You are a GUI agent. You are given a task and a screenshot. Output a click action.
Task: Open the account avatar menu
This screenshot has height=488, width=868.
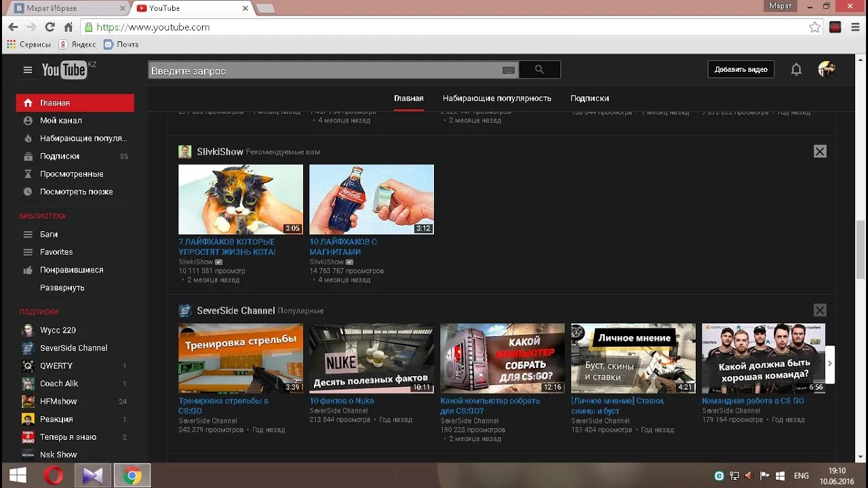coord(826,69)
